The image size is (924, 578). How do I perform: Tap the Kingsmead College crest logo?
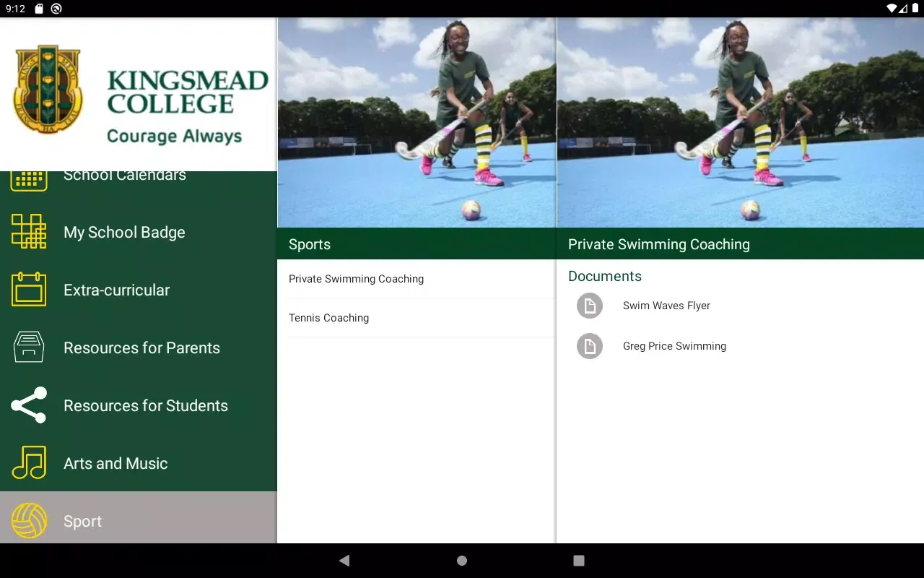[x=48, y=89]
